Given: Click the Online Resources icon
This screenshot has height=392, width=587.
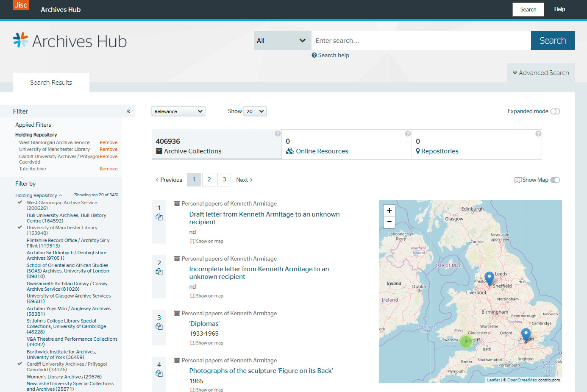Looking at the screenshot, I should pyautogui.click(x=290, y=151).
